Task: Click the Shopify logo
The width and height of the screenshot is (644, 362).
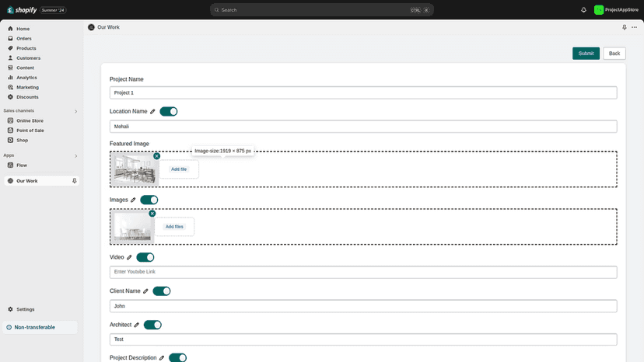Action: (x=22, y=10)
